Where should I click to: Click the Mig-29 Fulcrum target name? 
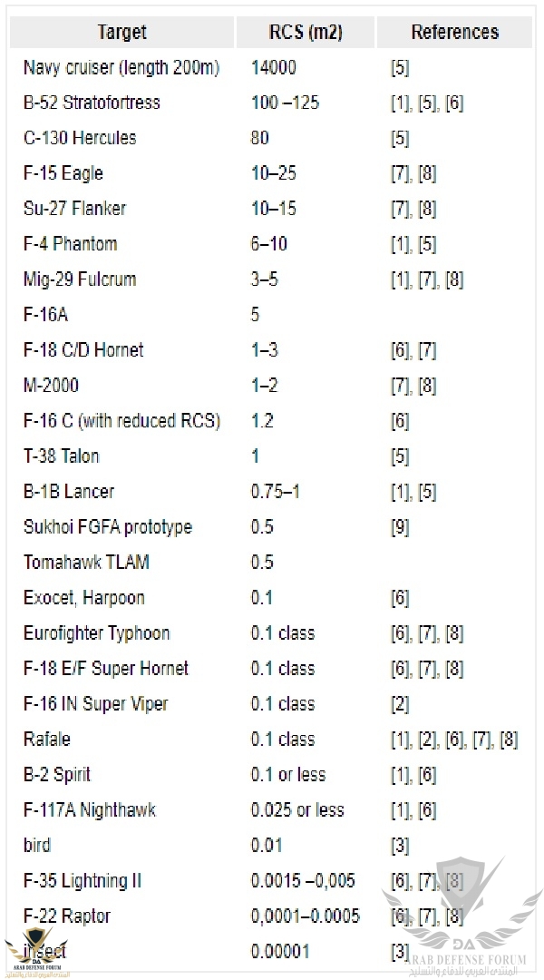point(80,279)
